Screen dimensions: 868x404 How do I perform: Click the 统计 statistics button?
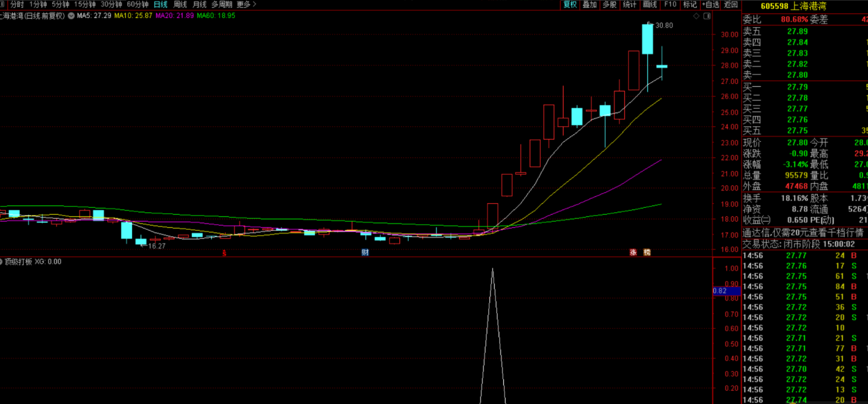629,4
